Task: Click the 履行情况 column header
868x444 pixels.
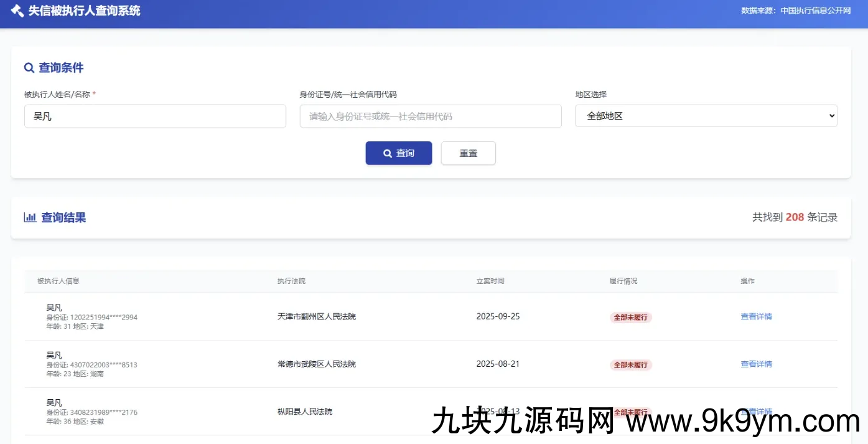Action: point(623,281)
